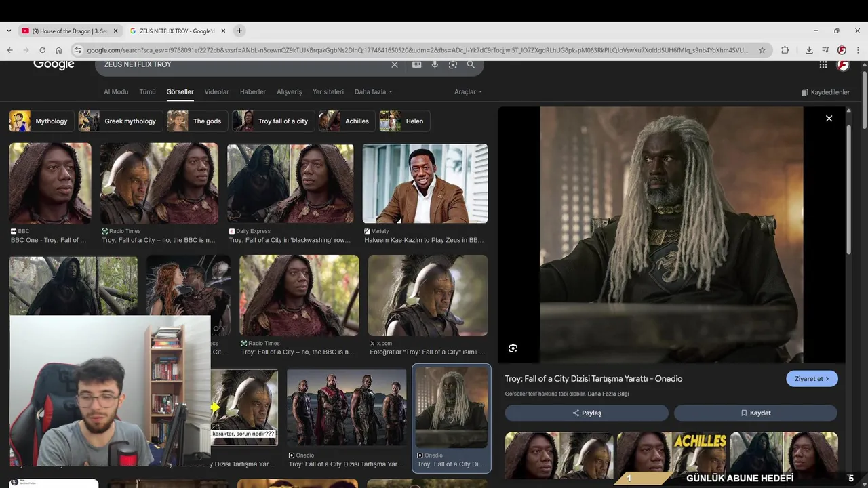Bookmark this page with star icon
This screenshot has width=868, height=488.
pyautogui.click(x=762, y=50)
